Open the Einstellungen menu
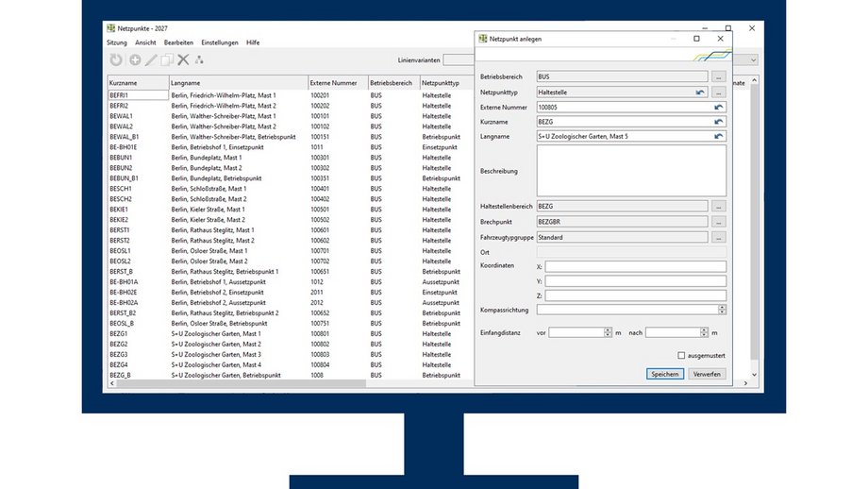868x489 pixels. [x=220, y=42]
